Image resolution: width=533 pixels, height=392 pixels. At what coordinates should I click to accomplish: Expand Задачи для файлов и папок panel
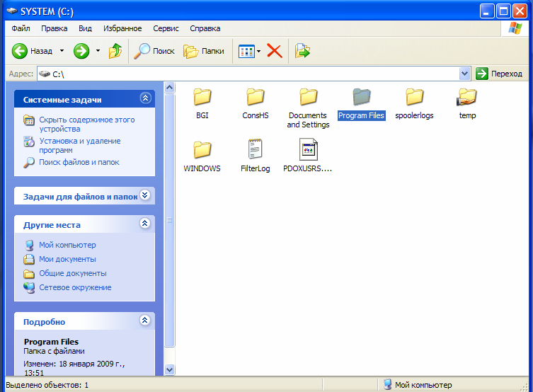[145, 195]
